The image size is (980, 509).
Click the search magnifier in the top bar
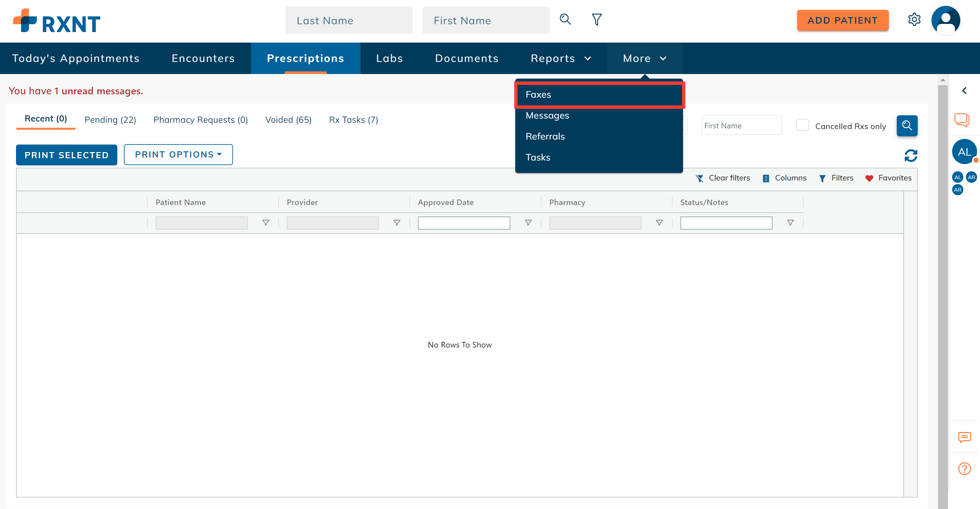565,19
